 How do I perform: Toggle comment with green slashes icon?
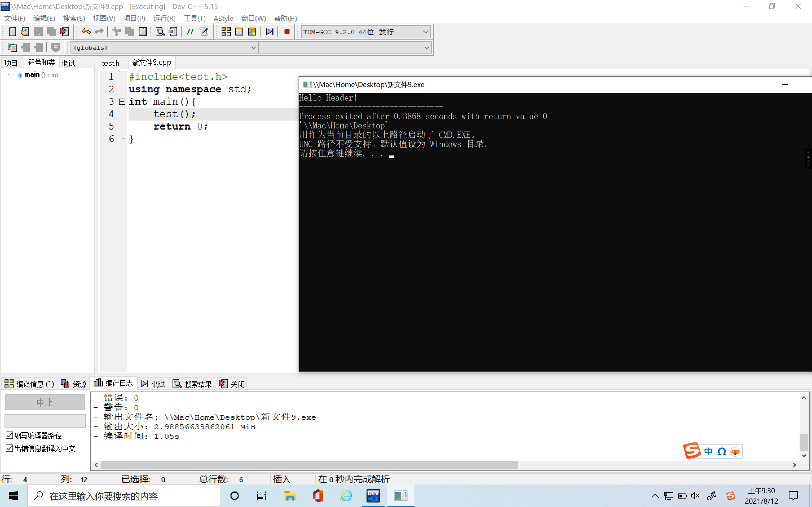coord(190,32)
